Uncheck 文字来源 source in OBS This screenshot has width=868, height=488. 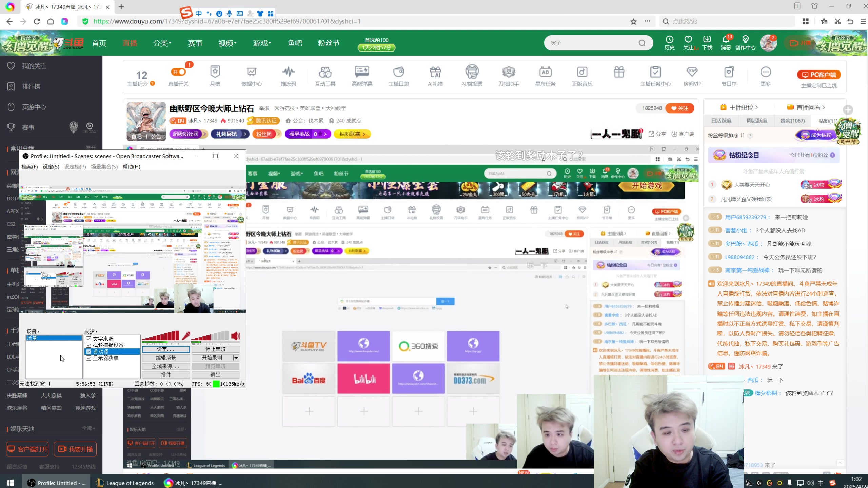[x=88, y=339]
